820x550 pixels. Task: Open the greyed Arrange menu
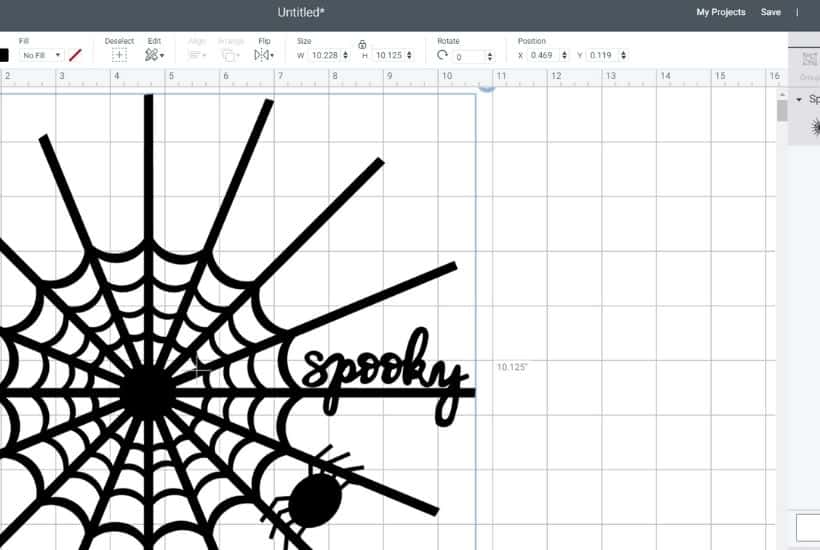(231, 55)
